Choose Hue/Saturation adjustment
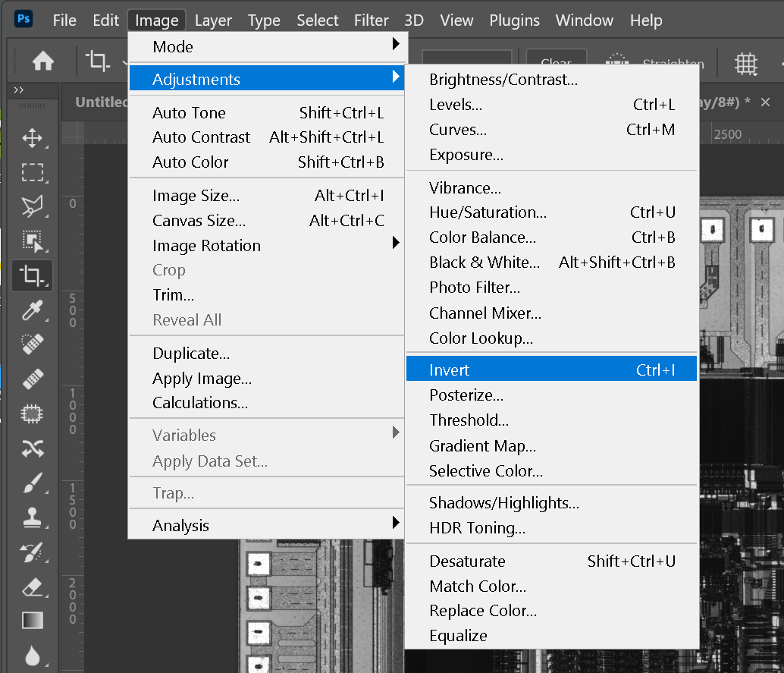This screenshot has width=784, height=673. [551, 212]
